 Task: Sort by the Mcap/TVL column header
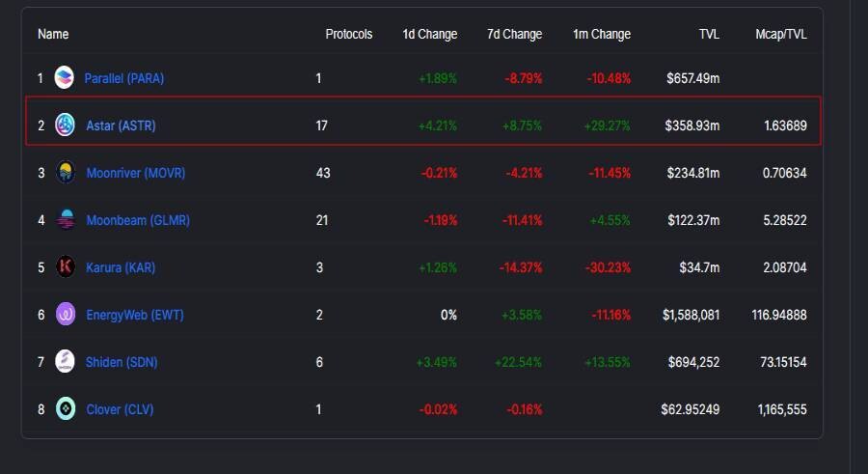pyautogui.click(x=781, y=35)
